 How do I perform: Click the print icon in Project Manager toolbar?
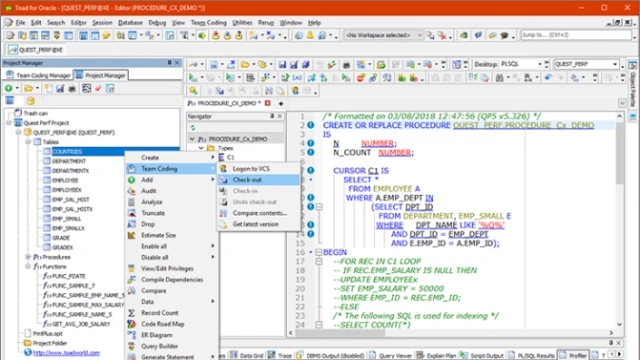tap(72, 88)
